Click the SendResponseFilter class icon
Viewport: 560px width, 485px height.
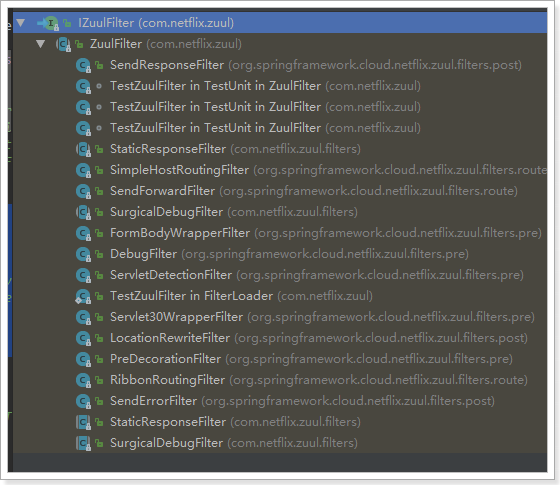[x=84, y=65]
